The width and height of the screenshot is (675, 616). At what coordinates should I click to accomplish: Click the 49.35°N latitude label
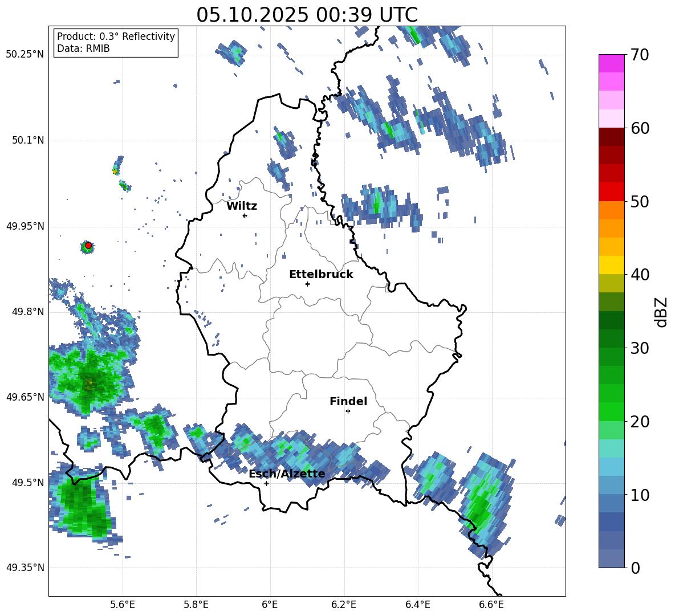click(25, 568)
